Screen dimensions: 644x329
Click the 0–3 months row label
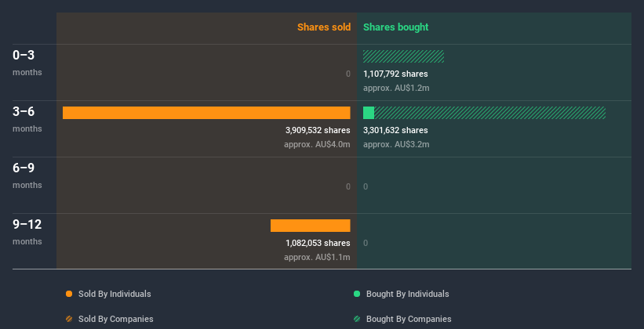[x=27, y=63]
